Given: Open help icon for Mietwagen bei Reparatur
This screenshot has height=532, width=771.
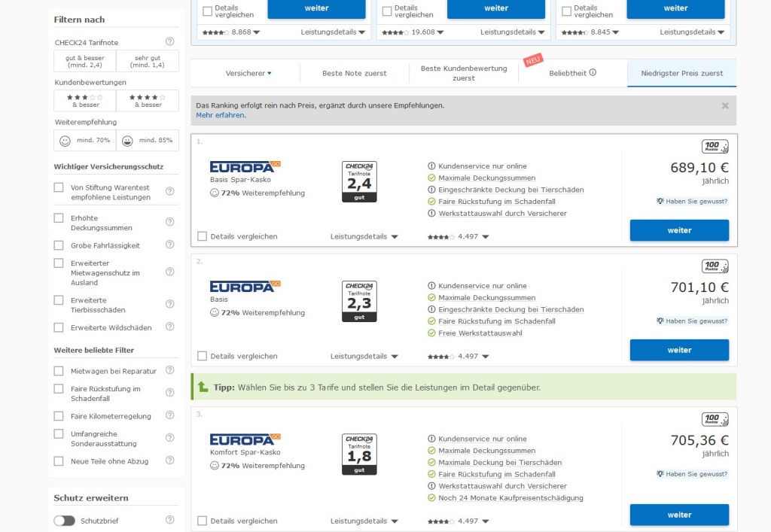Looking at the screenshot, I should tap(169, 370).
